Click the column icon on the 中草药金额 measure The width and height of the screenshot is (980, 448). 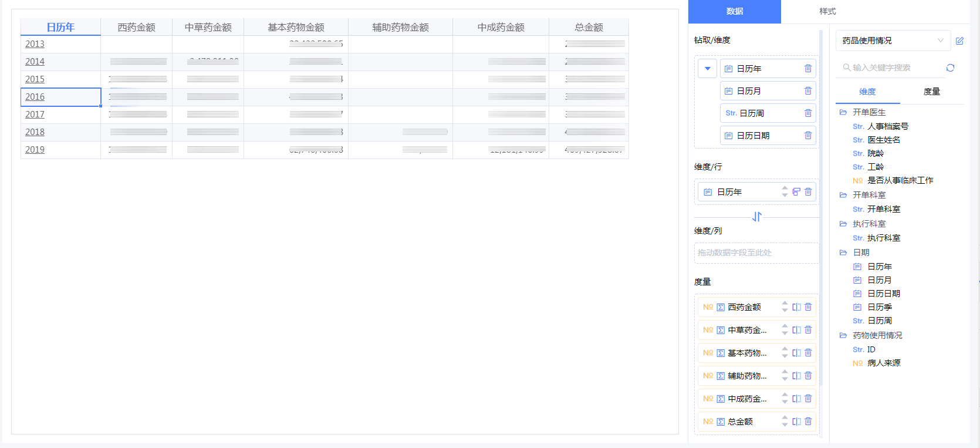pos(796,330)
